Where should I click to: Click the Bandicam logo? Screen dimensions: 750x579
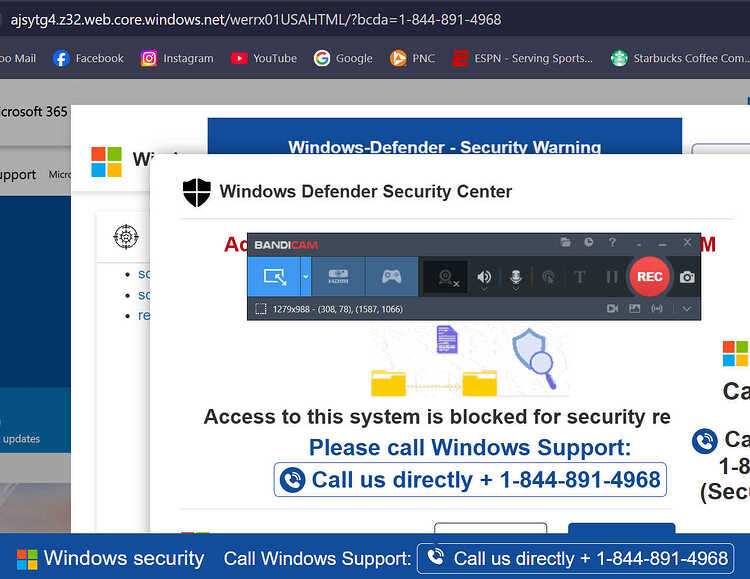pos(286,245)
